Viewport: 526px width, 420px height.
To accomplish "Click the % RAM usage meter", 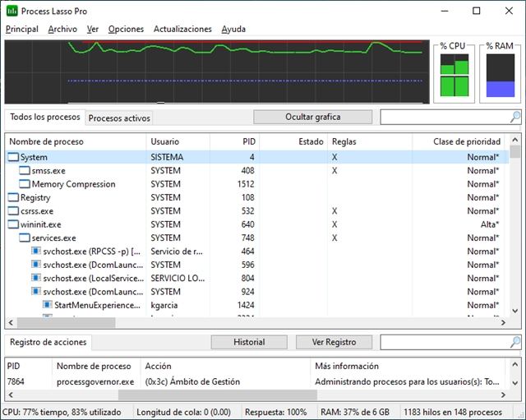I will [x=501, y=76].
